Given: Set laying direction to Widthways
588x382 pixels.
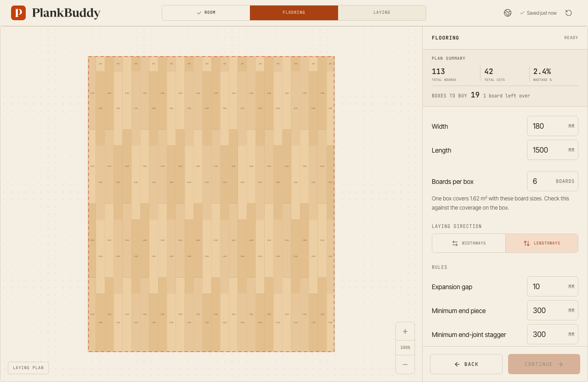Looking at the screenshot, I should [469, 243].
